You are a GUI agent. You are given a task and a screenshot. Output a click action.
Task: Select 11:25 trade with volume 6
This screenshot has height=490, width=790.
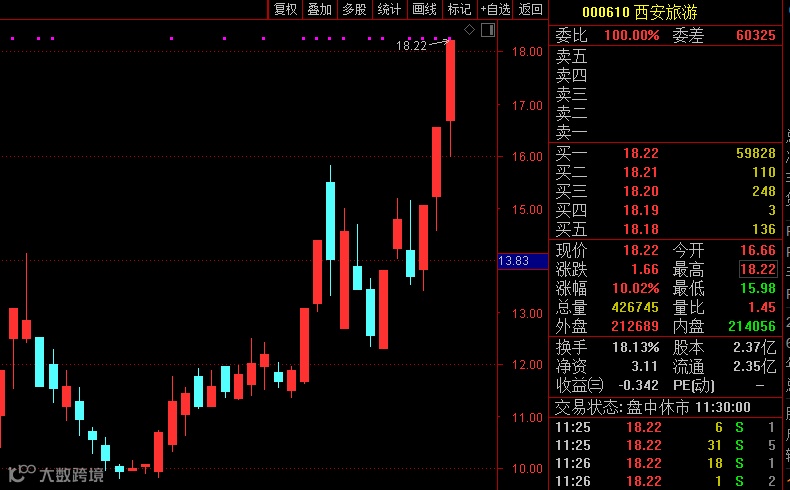(x=666, y=428)
